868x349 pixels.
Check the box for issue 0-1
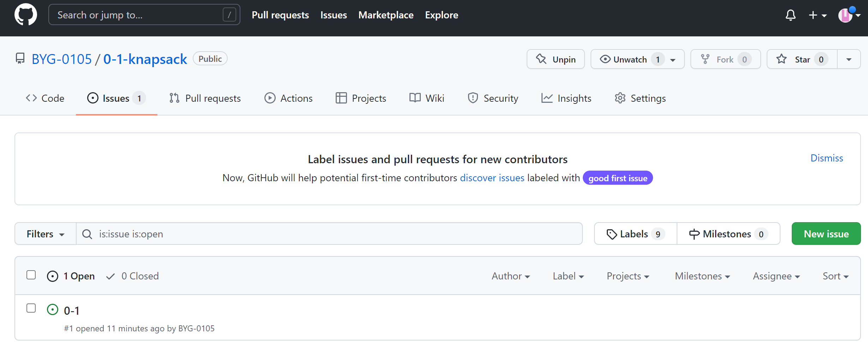(31, 308)
